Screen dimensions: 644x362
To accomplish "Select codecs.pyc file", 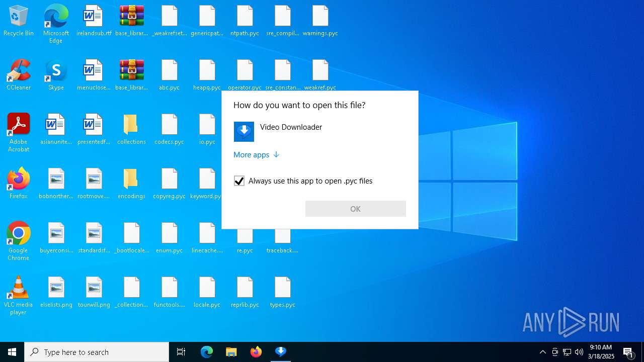I will pos(170,130).
